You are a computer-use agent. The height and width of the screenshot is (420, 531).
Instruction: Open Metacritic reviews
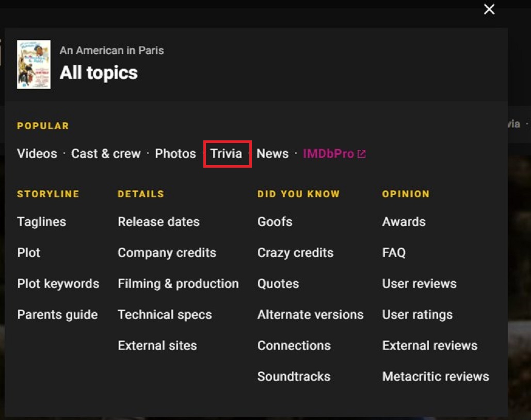[x=436, y=377]
